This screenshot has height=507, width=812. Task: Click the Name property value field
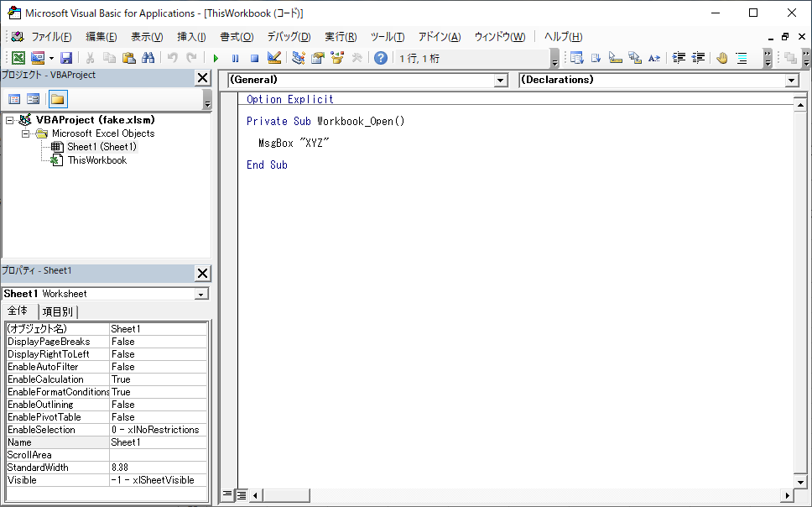pos(158,442)
